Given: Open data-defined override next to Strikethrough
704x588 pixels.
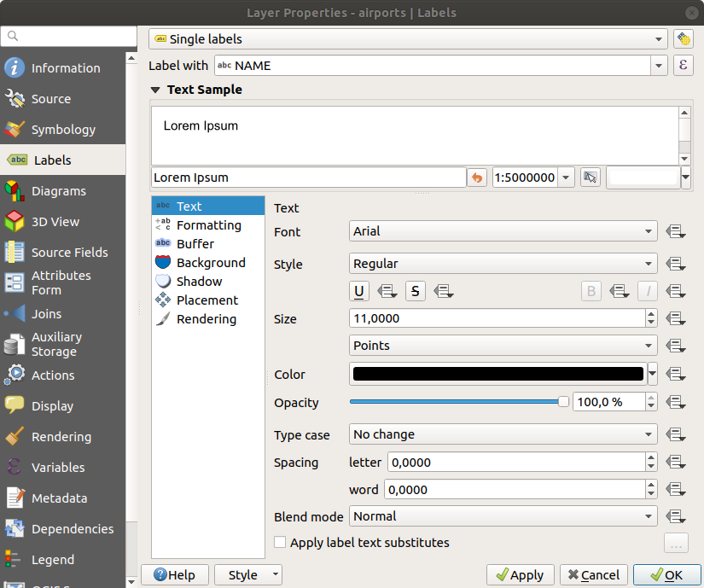Looking at the screenshot, I should click(443, 291).
